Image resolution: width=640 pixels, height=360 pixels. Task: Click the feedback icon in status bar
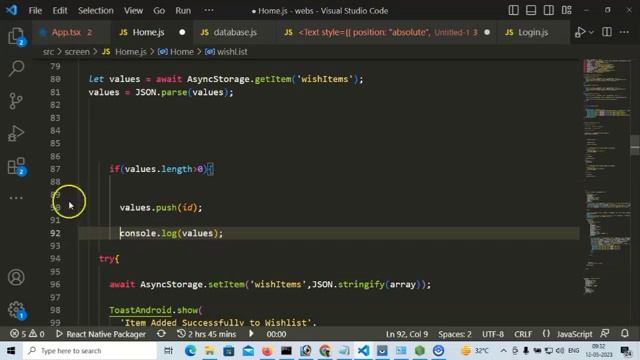(605, 334)
